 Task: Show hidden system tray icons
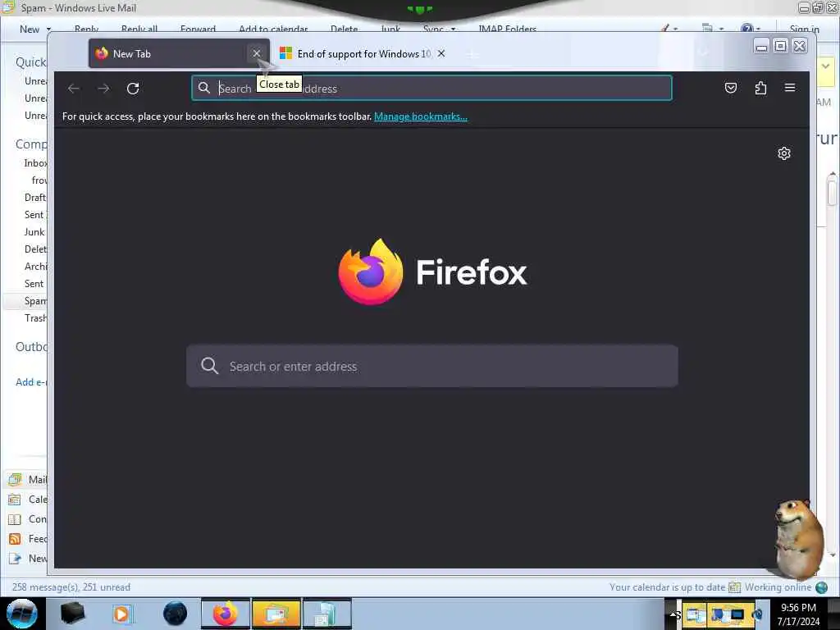pos(673,614)
